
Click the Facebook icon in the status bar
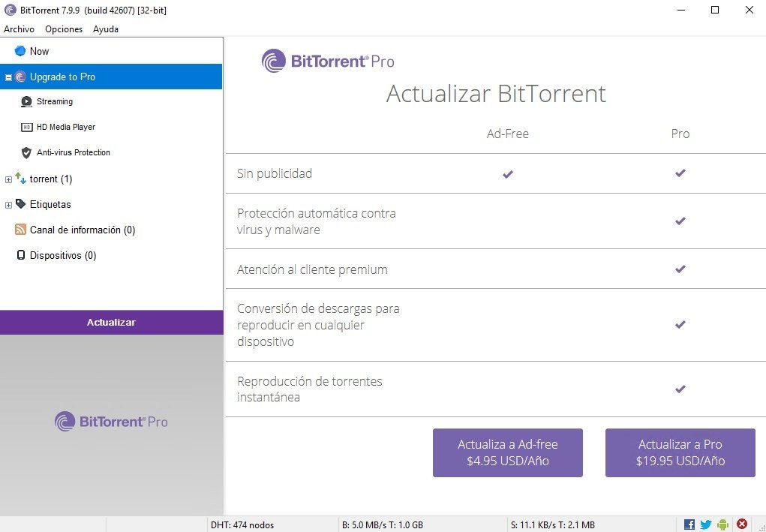tap(689, 524)
